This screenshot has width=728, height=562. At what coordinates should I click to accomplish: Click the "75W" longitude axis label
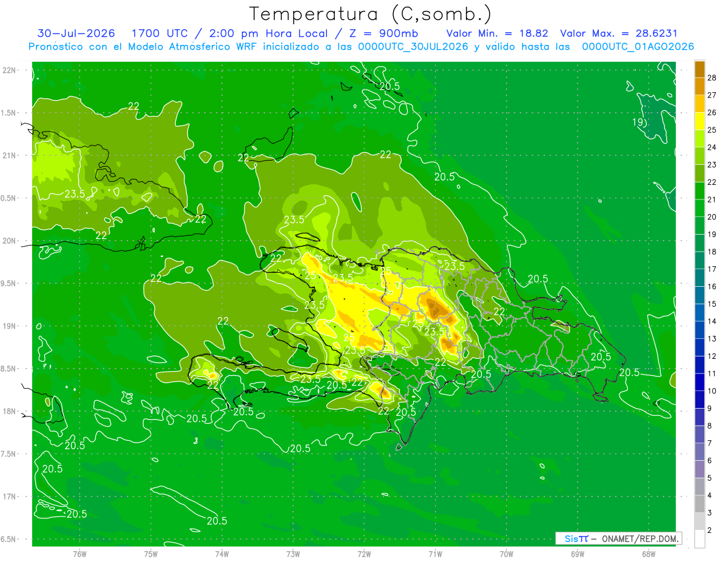click(151, 554)
